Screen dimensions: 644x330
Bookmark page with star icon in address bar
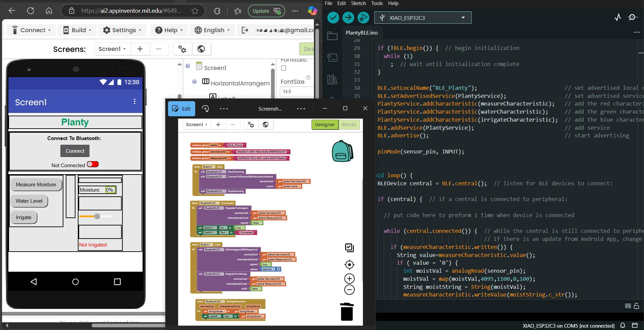point(195,11)
